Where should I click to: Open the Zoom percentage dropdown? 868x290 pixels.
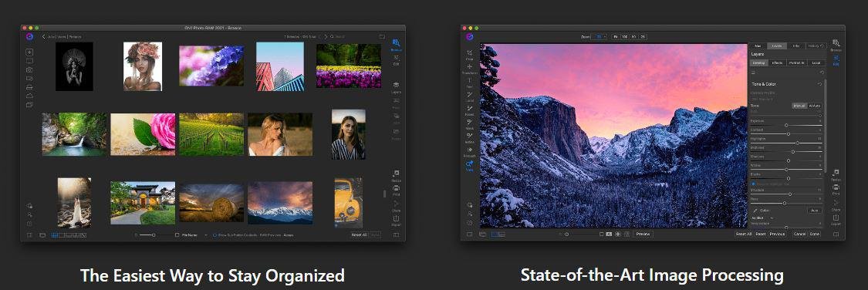599,36
